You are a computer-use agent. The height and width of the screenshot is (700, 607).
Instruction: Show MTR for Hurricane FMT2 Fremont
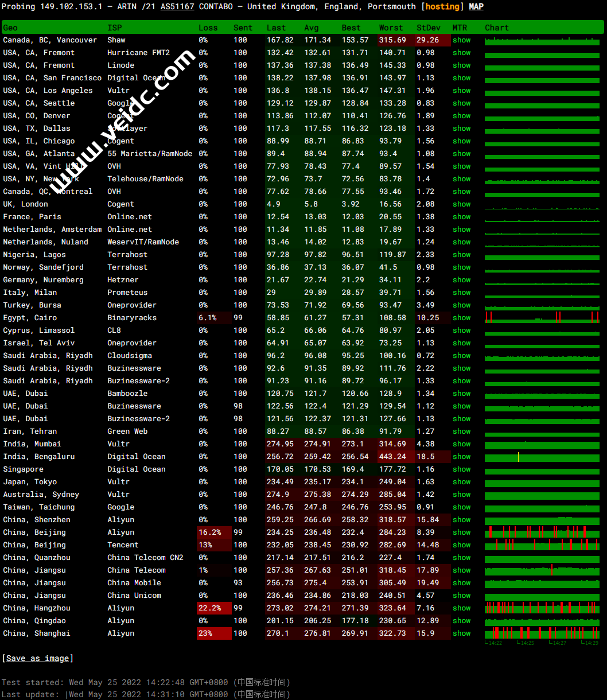click(461, 53)
